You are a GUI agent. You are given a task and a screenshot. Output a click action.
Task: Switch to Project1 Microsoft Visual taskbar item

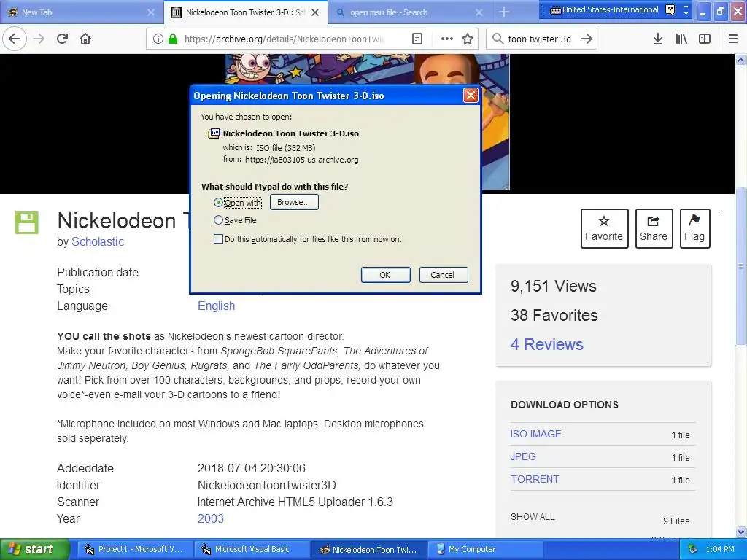133,549
